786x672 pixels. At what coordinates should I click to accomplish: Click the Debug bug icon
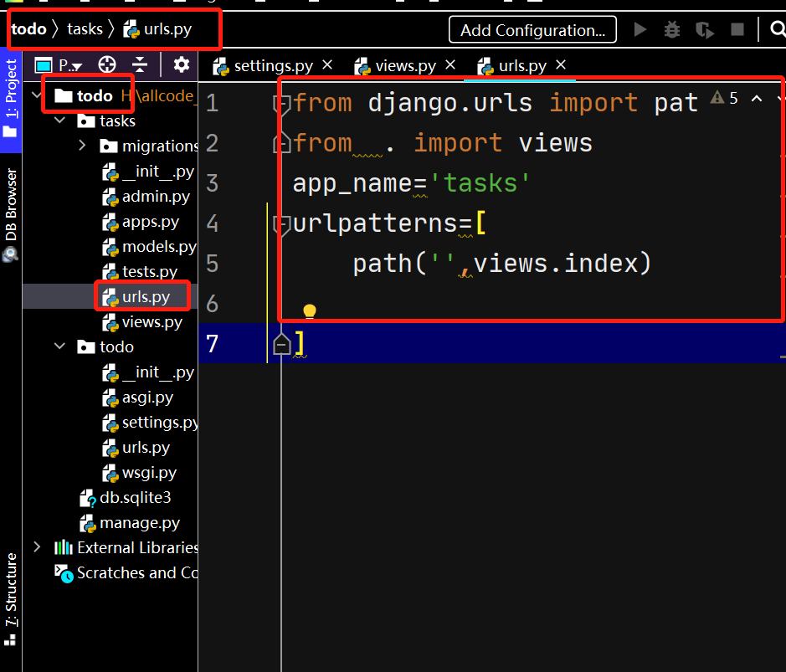click(671, 29)
